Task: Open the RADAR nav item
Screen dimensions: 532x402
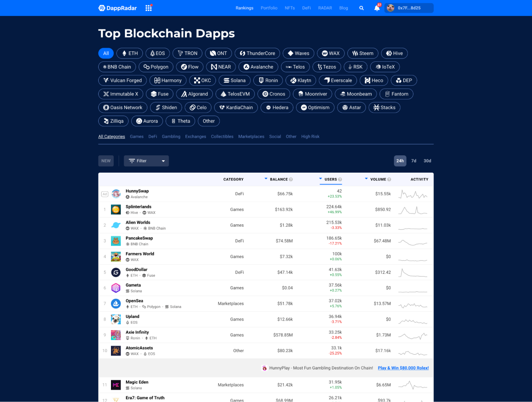Action: pyautogui.click(x=325, y=8)
